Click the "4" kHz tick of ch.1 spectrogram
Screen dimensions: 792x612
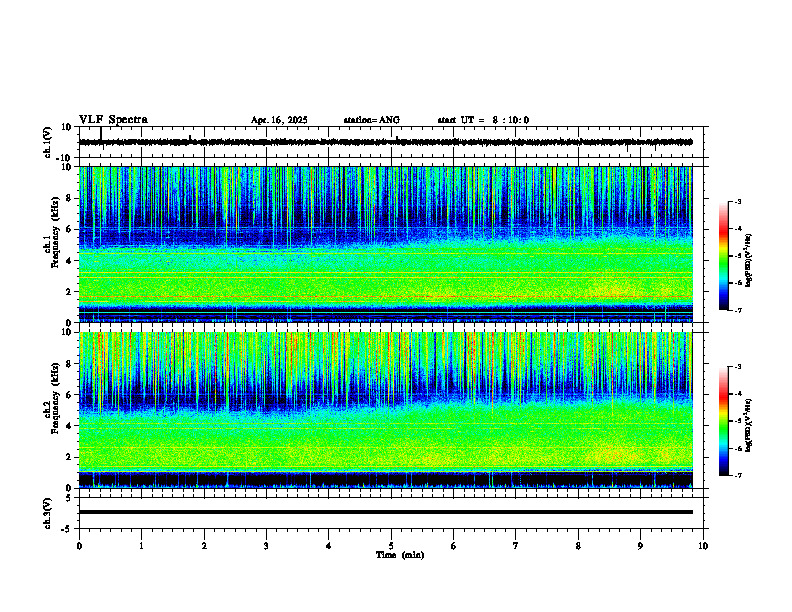point(70,261)
